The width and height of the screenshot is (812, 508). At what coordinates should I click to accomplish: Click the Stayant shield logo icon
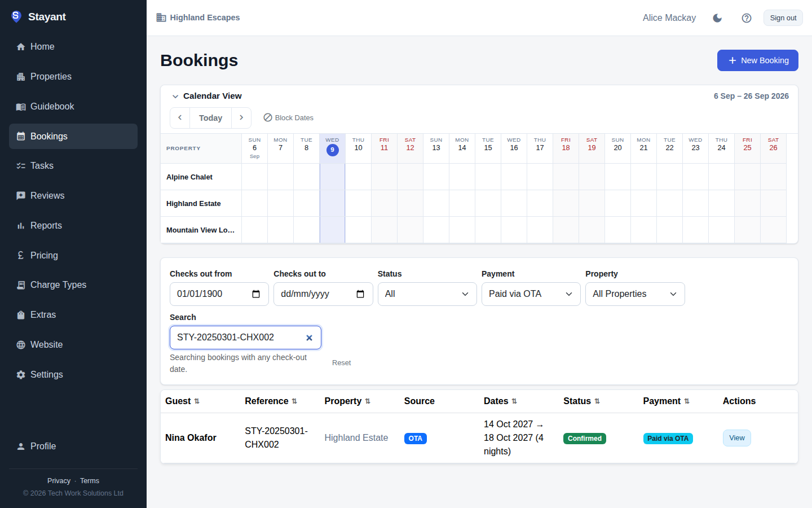[16, 16]
